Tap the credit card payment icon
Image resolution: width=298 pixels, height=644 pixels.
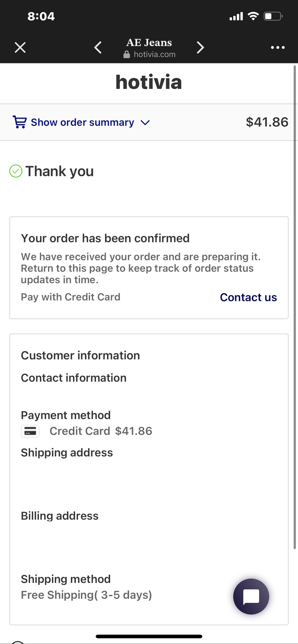coord(30,431)
